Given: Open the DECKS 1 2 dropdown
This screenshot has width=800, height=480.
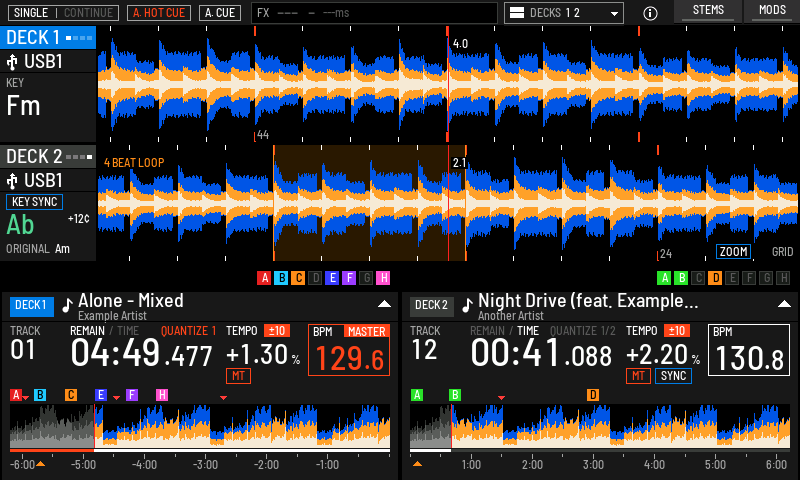Looking at the screenshot, I should click(x=564, y=13).
